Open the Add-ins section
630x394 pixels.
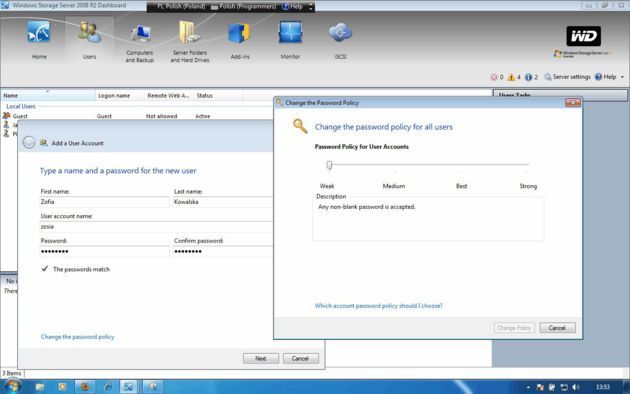click(x=240, y=40)
